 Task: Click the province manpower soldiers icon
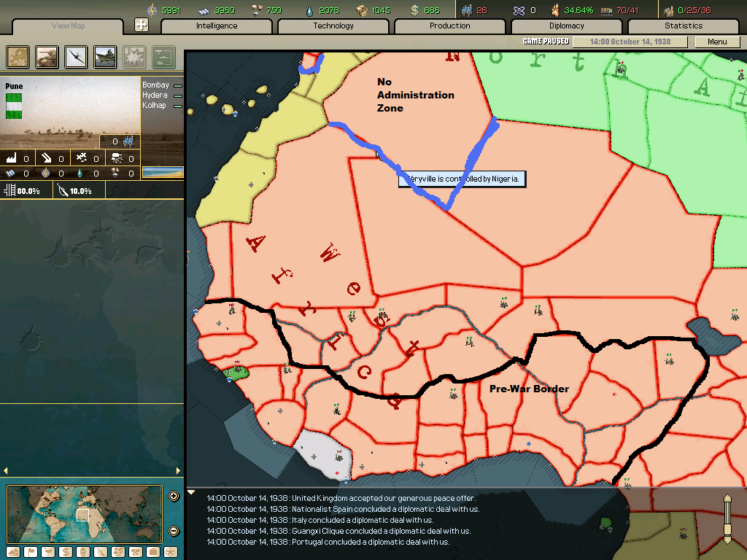pos(128,141)
